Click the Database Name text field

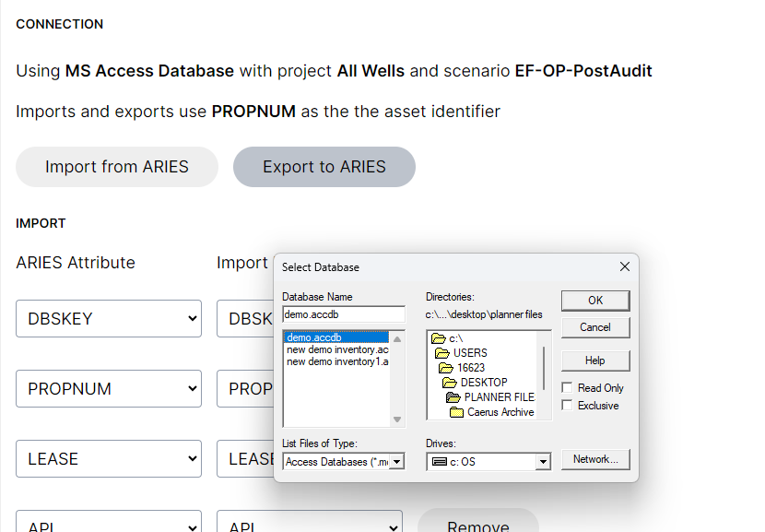pyautogui.click(x=343, y=314)
